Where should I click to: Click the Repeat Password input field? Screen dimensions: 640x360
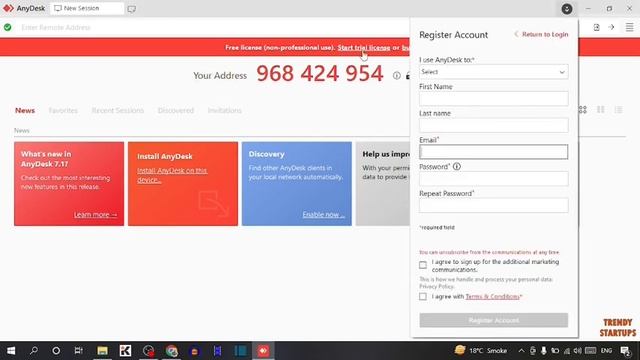click(493, 205)
